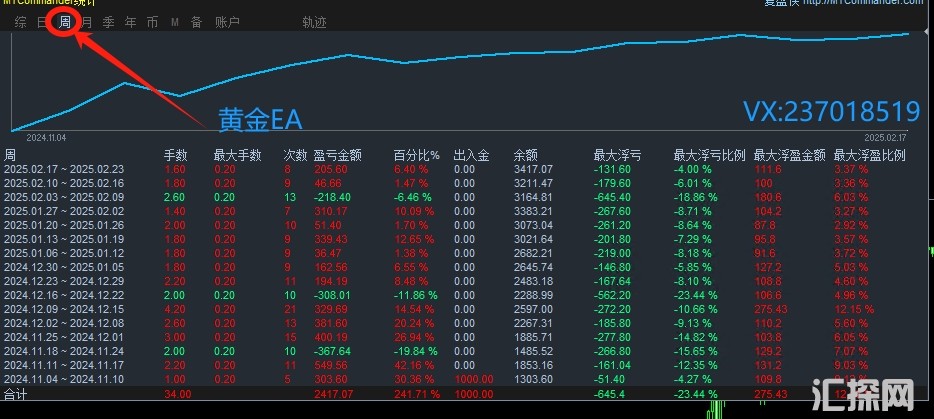Open the 备 tab
The height and width of the screenshot is (419, 934).
coord(196,21)
